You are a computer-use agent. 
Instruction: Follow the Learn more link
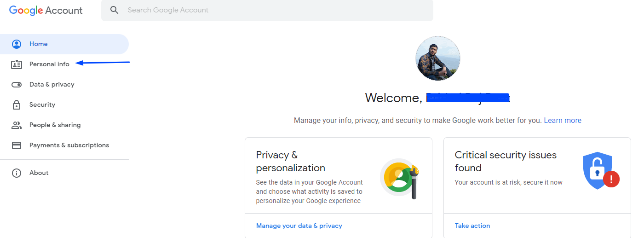point(563,121)
